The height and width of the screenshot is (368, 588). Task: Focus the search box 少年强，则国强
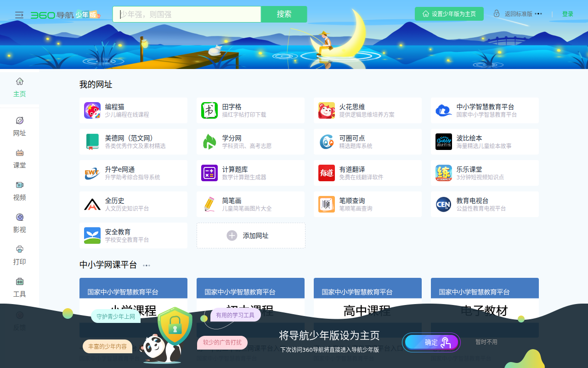click(187, 14)
